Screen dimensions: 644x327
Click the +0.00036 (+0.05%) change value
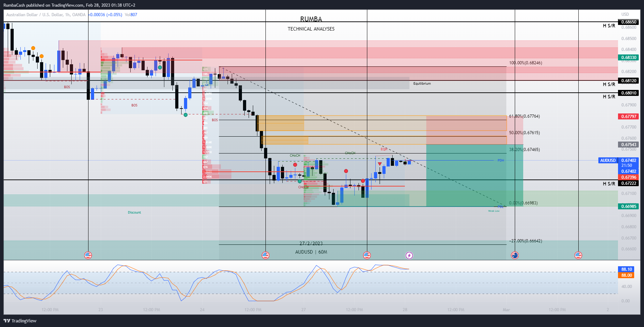[x=105, y=15]
